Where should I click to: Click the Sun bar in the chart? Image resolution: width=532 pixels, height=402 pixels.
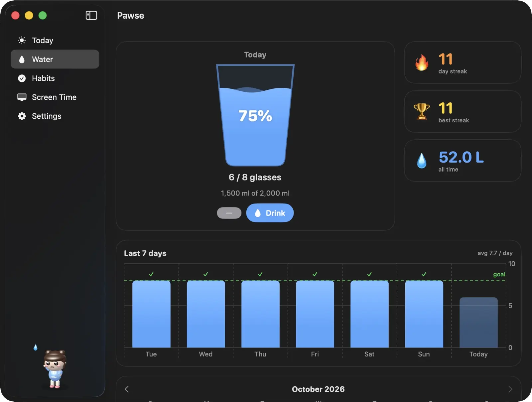[x=424, y=314]
